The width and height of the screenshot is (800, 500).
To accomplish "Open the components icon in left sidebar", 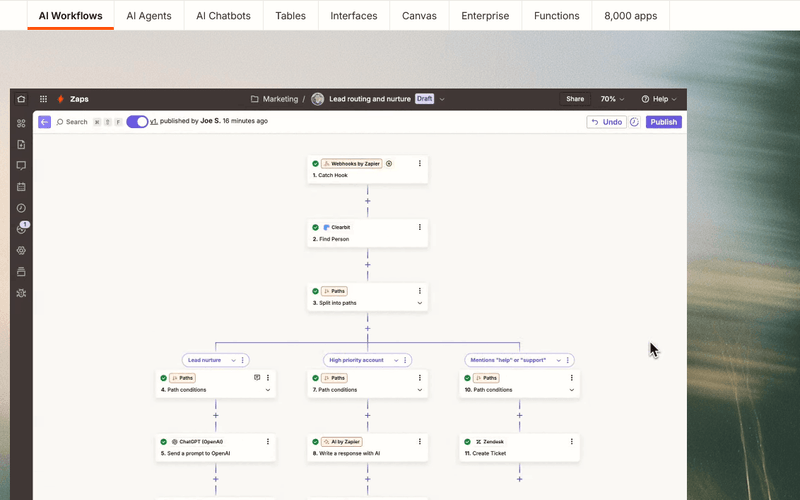I will pos(21,123).
